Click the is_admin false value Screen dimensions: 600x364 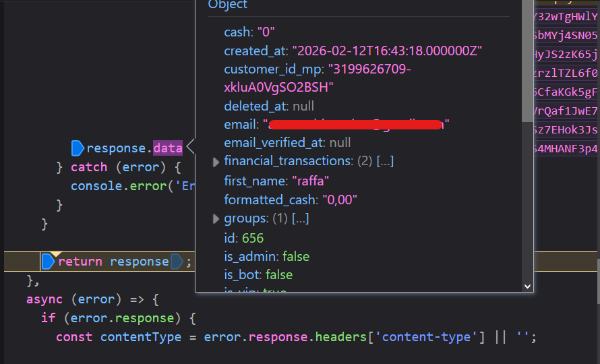(296, 256)
